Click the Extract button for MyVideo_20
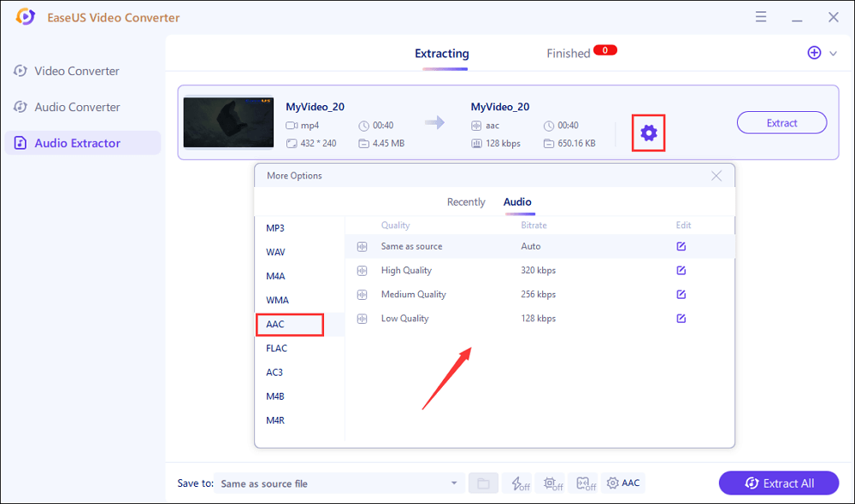The width and height of the screenshot is (855, 504). 781,123
